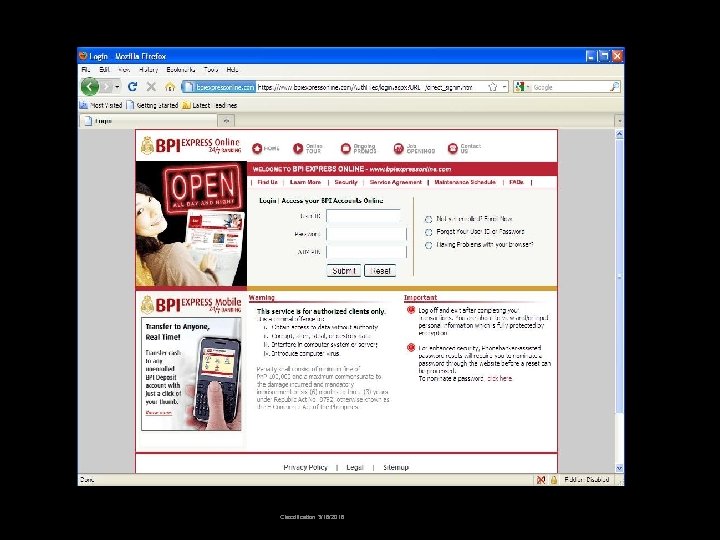Click the Submit login button
Screen dimensions: 720x540
click(x=344, y=270)
